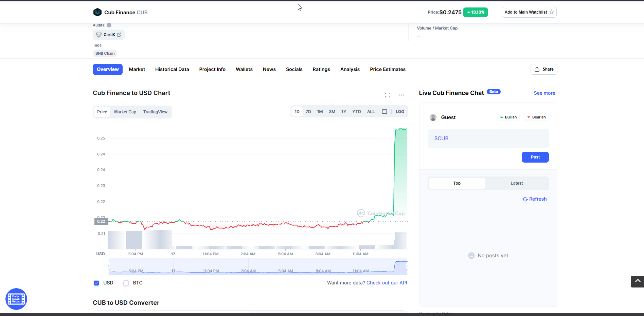644x316 pixels.
Task: Focus the $CUB chat input field
Action: click(488, 138)
